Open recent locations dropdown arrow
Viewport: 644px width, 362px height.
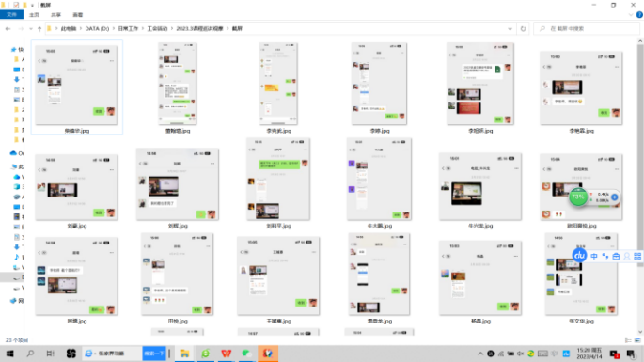coord(31,29)
